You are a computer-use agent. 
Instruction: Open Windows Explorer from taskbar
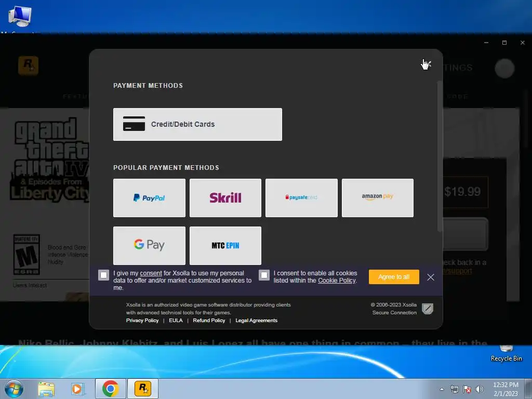[x=46, y=389]
